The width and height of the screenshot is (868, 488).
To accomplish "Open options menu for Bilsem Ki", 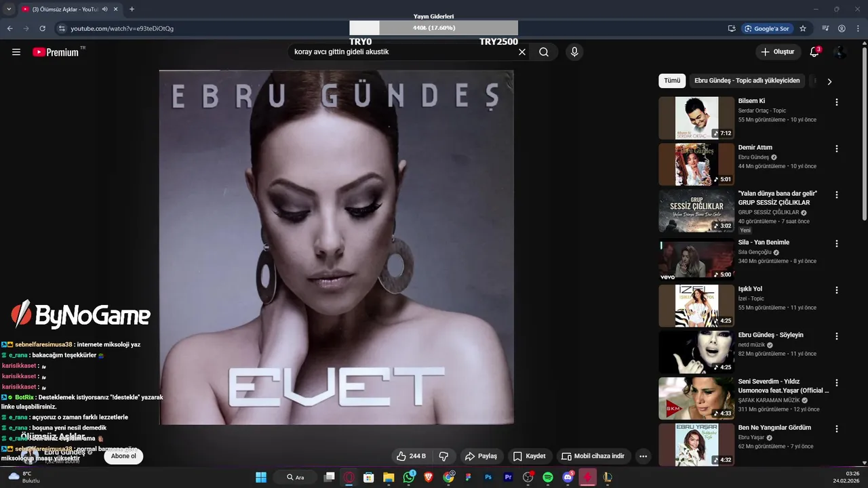I will pyautogui.click(x=837, y=102).
